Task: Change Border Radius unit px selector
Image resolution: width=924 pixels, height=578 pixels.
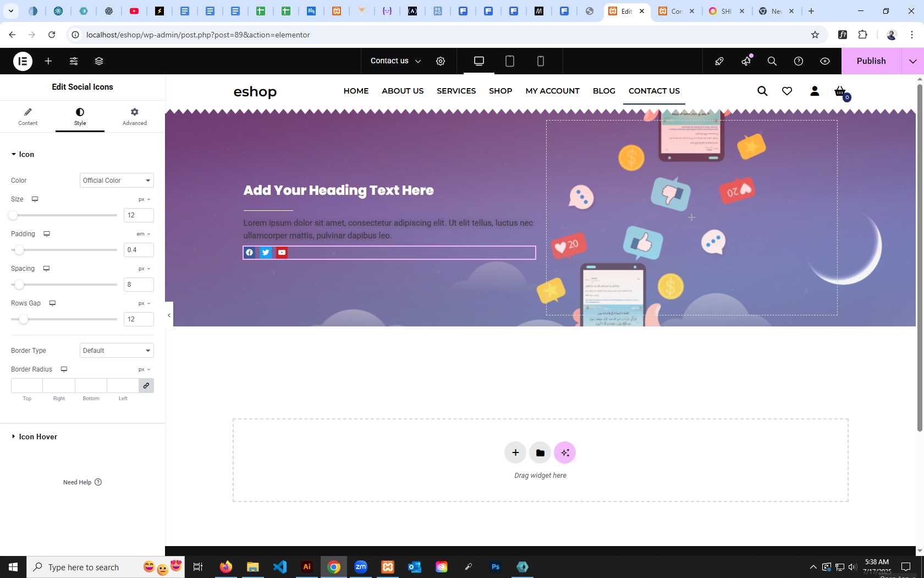Action: pyautogui.click(x=144, y=369)
